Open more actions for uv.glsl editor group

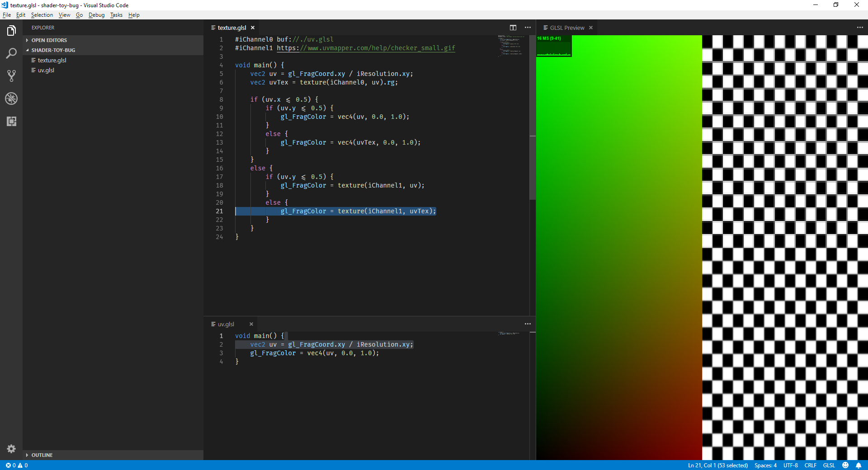tap(528, 324)
